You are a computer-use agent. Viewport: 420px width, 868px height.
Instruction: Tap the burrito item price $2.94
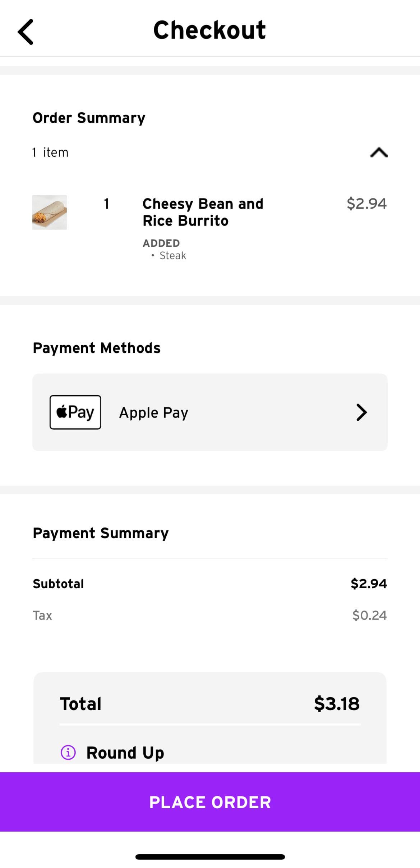(x=366, y=204)
